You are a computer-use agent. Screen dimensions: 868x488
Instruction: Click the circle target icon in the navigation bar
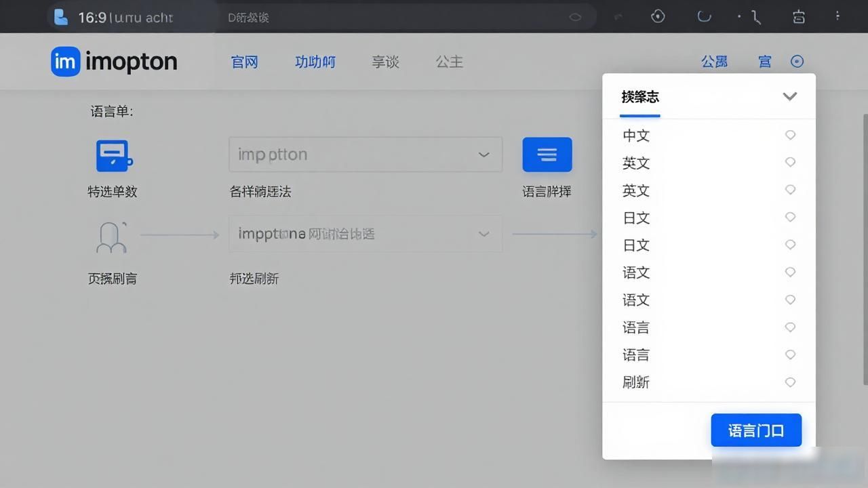[x=797, y=62]
